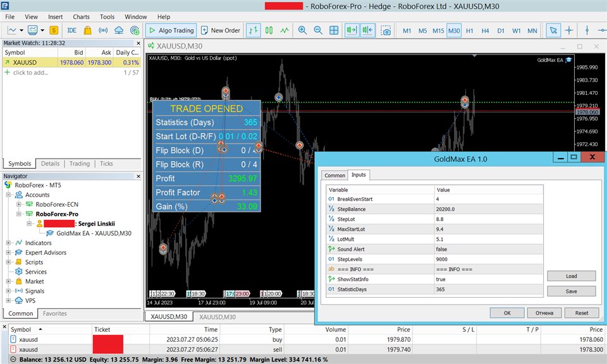
Task: Close the bottom Toolbox panel
Action: pyautogui.click(x=4, y=327)
